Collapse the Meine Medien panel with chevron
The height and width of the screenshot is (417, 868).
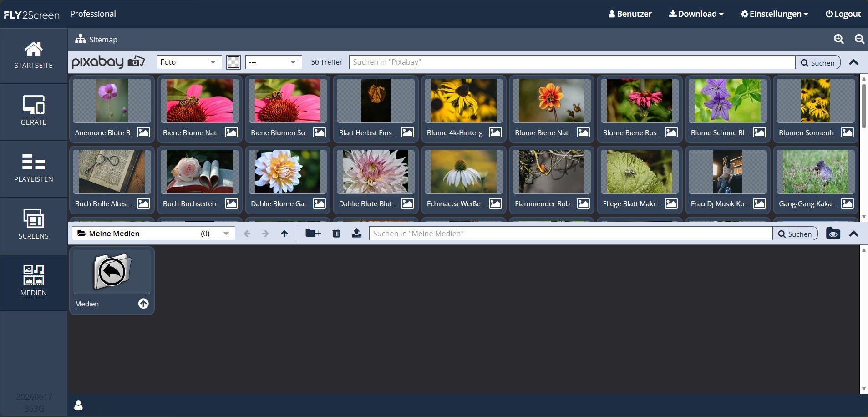[x=854, y=234]
